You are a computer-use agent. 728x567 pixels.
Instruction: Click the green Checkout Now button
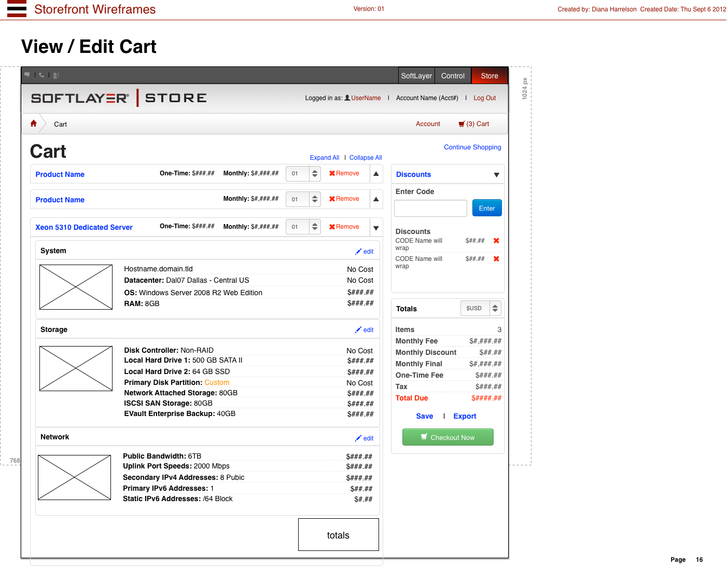click(x=447, y=437)
